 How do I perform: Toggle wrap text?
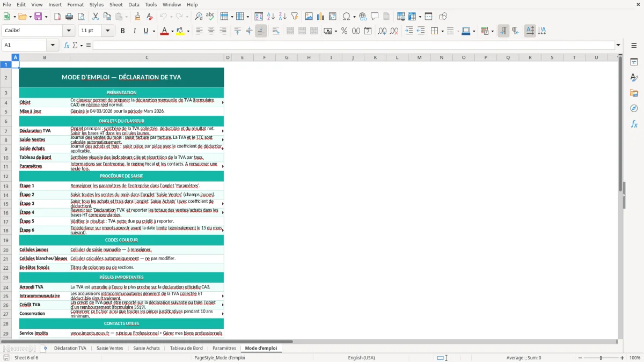coord(276,31)
